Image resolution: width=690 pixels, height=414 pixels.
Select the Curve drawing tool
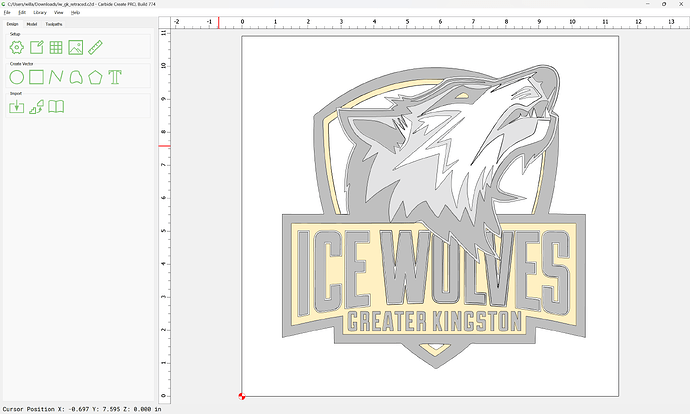pos(76,77)
